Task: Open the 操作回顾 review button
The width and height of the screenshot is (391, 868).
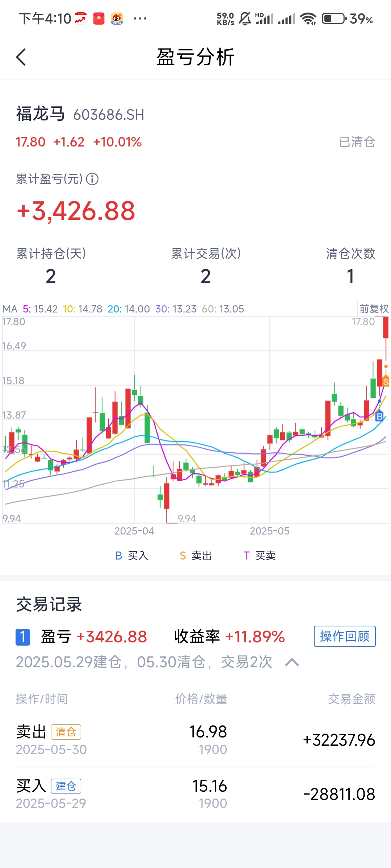Action: click(345, 636)
